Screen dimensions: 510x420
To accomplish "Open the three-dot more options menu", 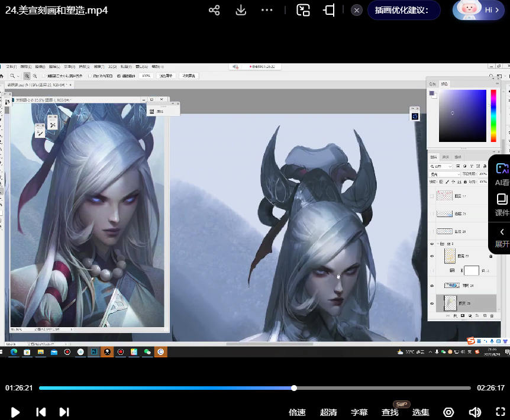I will coord(267,11).
